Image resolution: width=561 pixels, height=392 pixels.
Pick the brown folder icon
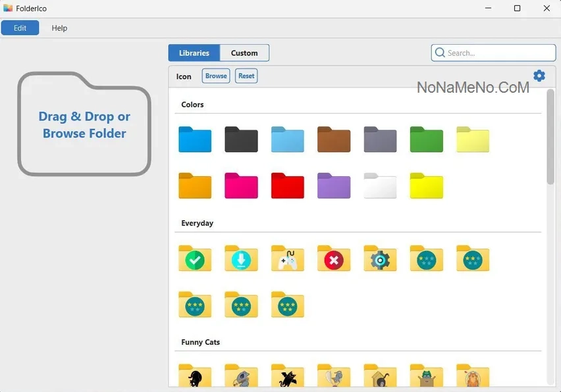click(x=334, y=139)
